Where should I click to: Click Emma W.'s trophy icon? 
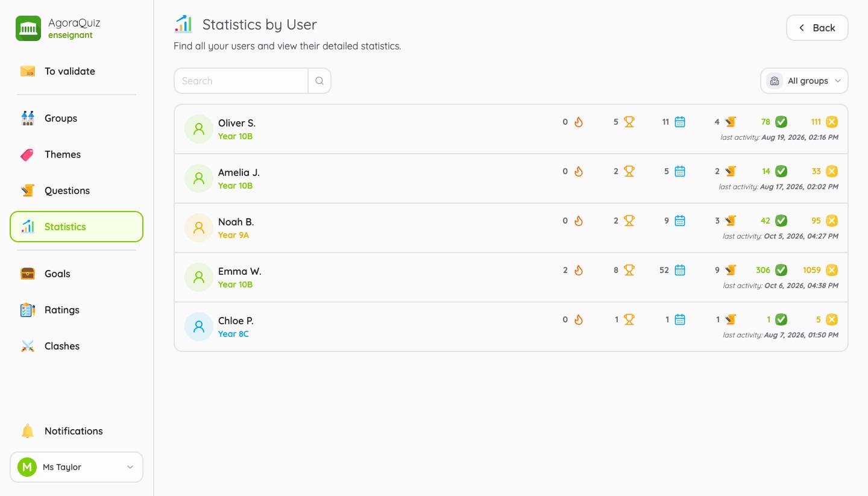pyautogui.click(x=629, y=270)
